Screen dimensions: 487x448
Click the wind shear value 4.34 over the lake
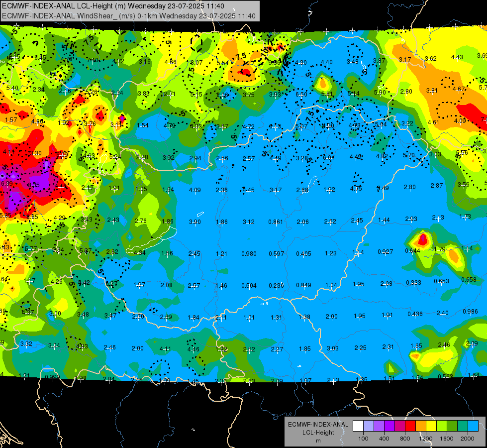[x=139, y=253]
